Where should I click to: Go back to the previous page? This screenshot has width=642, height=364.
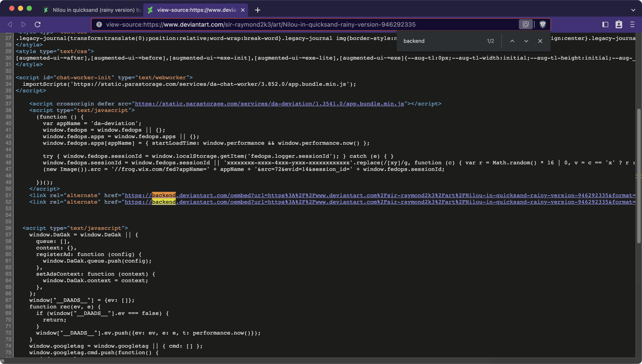[x=10, y=24]
